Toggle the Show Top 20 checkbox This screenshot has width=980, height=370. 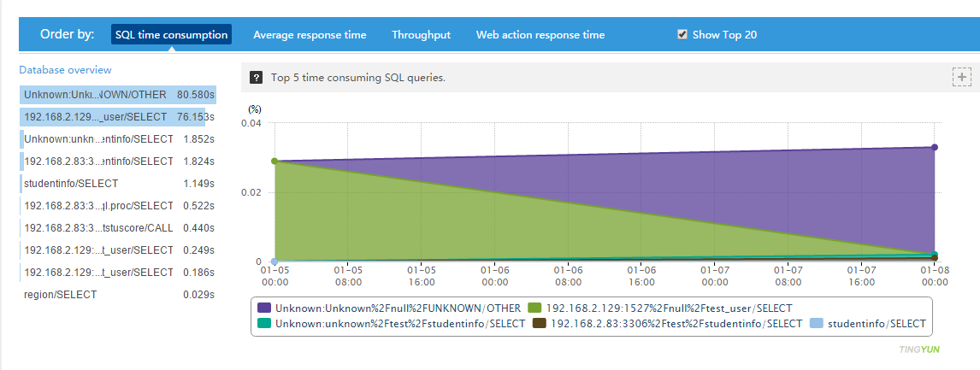tap(682, 35)
